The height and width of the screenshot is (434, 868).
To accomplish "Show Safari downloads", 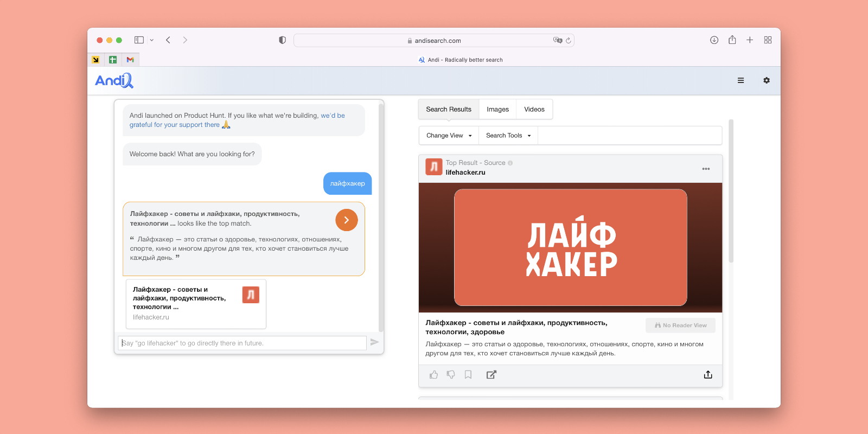I will [x=714, y=40].
